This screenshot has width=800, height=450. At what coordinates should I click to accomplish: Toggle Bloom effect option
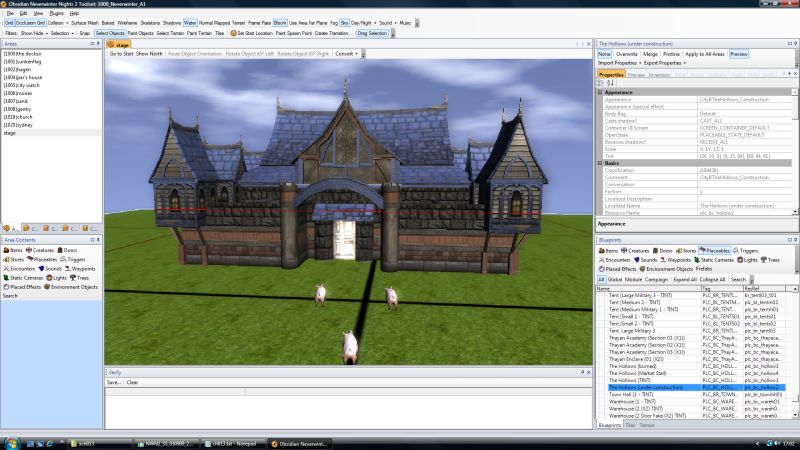280,23
